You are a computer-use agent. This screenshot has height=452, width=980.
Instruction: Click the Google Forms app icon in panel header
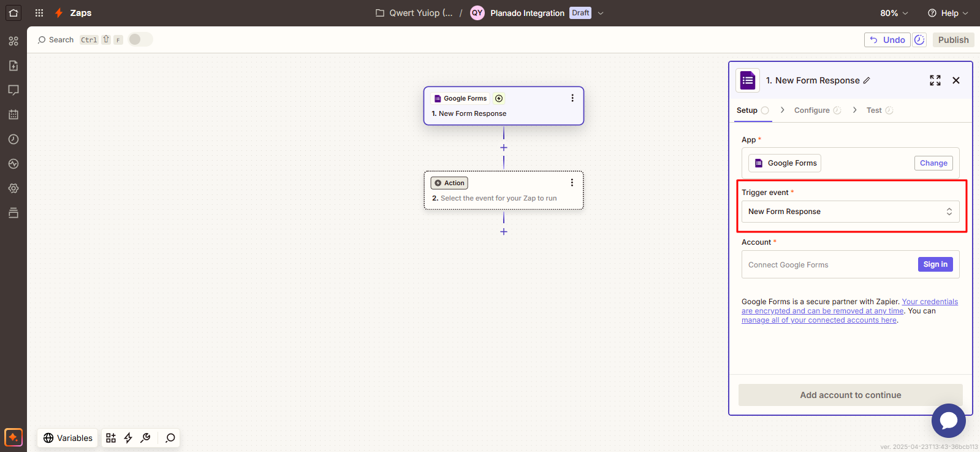(748, 80)
